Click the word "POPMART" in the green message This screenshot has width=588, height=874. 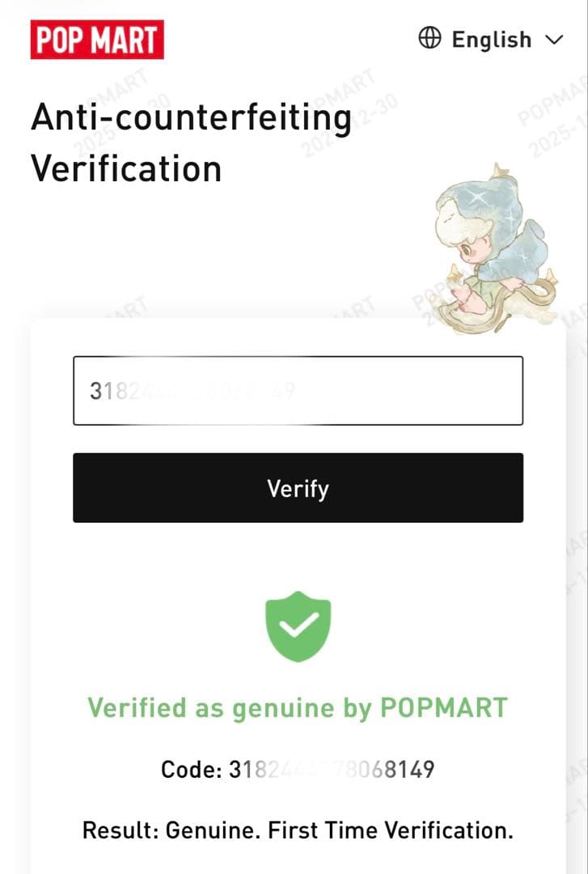click(x=443, y=708)
